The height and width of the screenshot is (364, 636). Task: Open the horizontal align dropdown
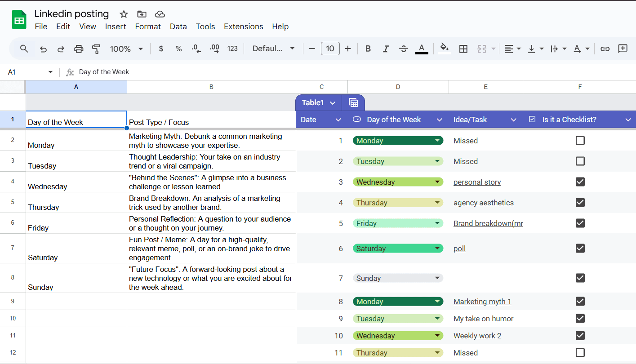pos(512,49)
